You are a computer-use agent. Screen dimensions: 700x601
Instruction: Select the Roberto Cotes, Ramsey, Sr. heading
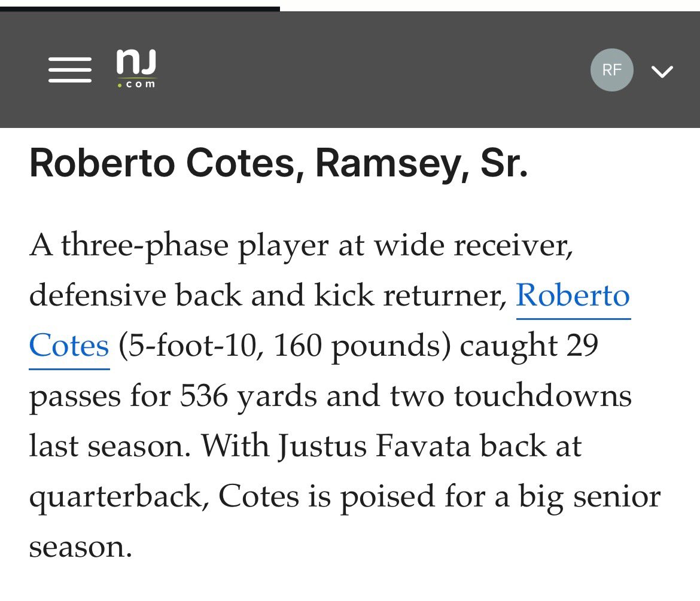point(279,163)
